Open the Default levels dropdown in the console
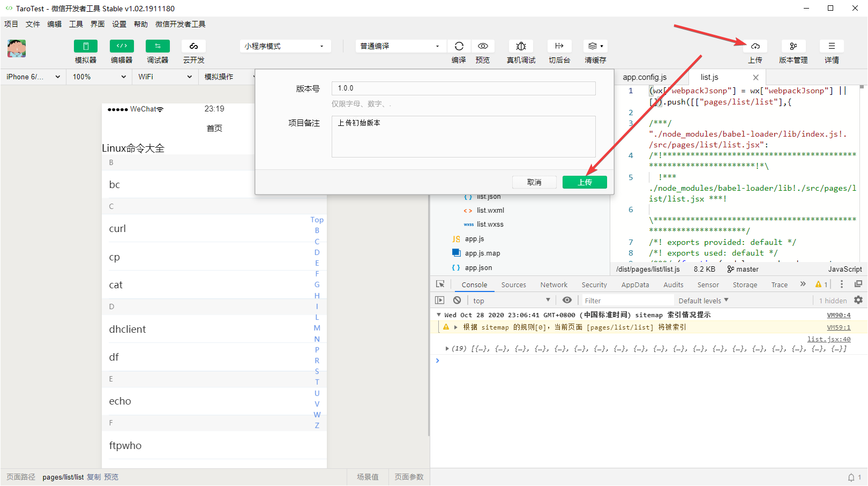This screenshot has width=868, height=486. [x=704, y=301]
